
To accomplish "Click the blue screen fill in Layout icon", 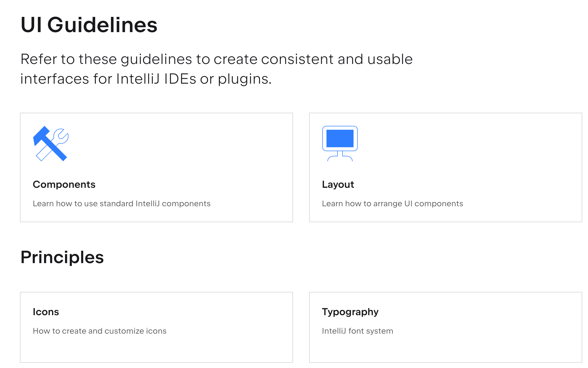I will (340, 139).
